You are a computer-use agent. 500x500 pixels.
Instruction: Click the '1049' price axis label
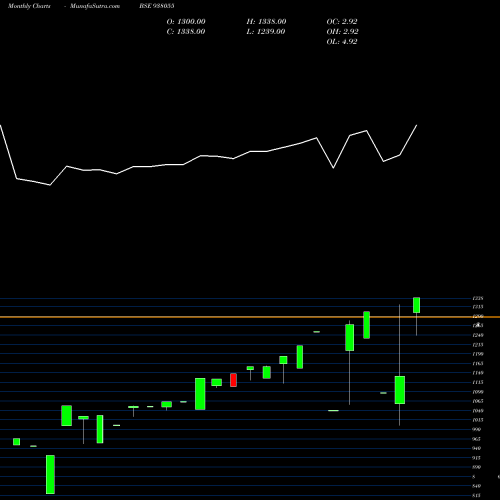click(478, 411)
